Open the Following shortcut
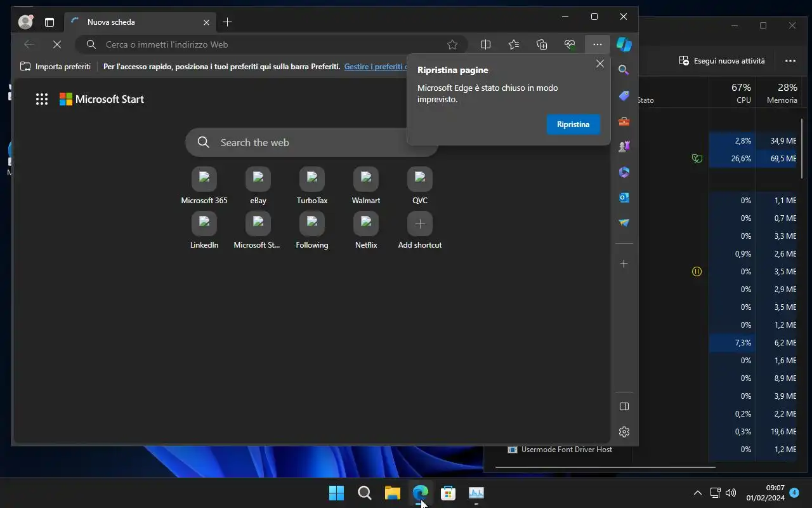Image resolution: width=812 pixels, height=508 pixels. pos(312,231)
